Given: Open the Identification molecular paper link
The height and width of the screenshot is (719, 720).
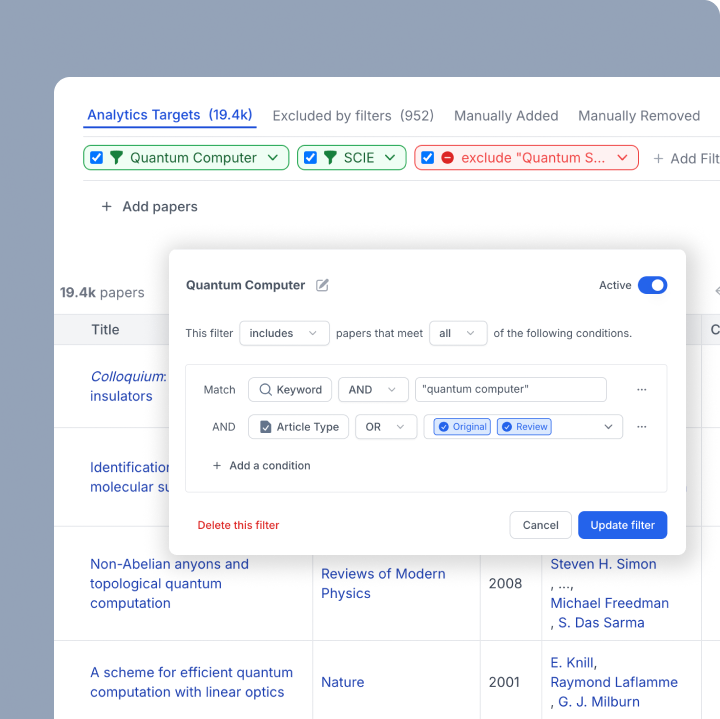Looking at the screenshot, I should click(x=130, y=477).
